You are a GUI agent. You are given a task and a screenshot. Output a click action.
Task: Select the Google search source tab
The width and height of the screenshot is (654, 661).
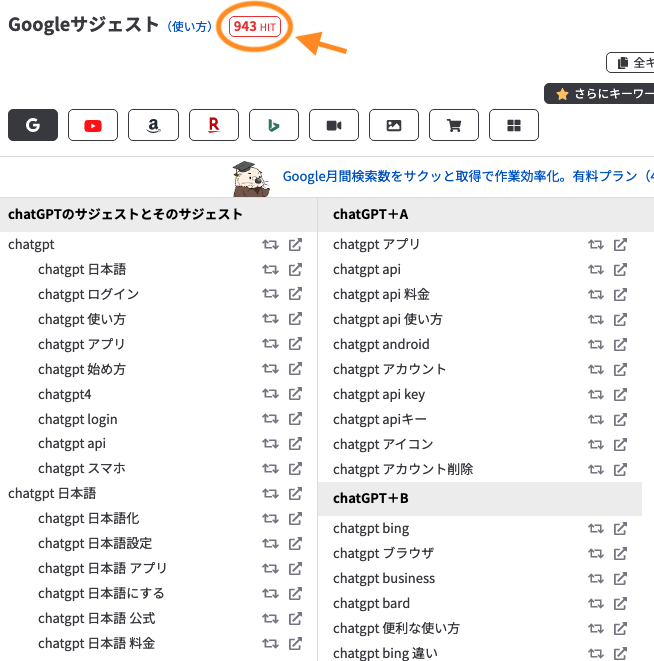point(33,125)
